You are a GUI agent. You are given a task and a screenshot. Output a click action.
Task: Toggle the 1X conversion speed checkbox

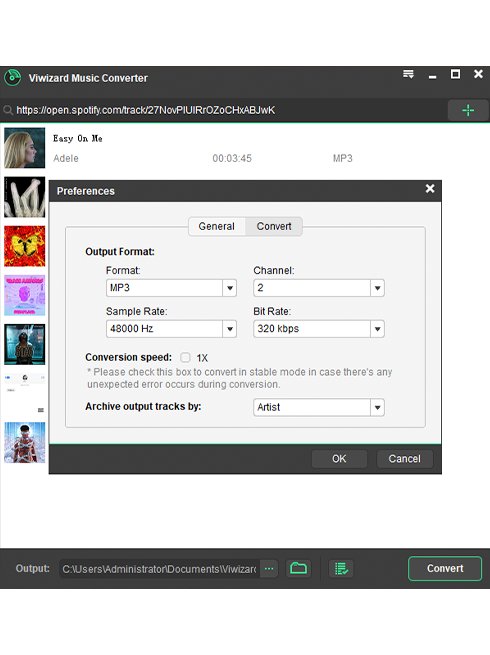[x=185, y=358]
